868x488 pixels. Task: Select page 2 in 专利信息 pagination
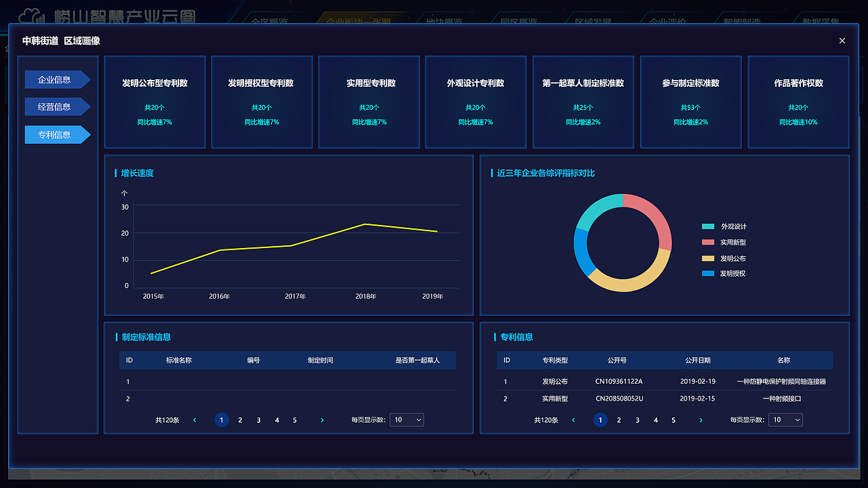[619, 420]
